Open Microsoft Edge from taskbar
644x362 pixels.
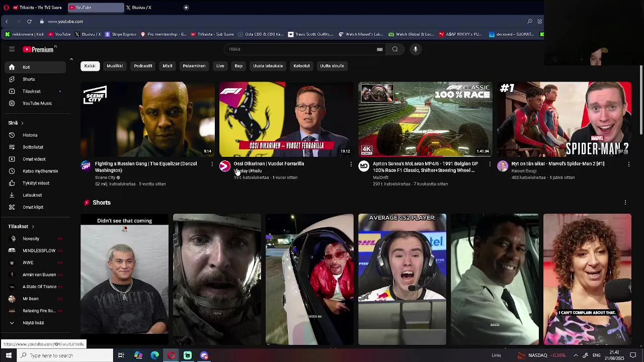(x=155, y=355)
